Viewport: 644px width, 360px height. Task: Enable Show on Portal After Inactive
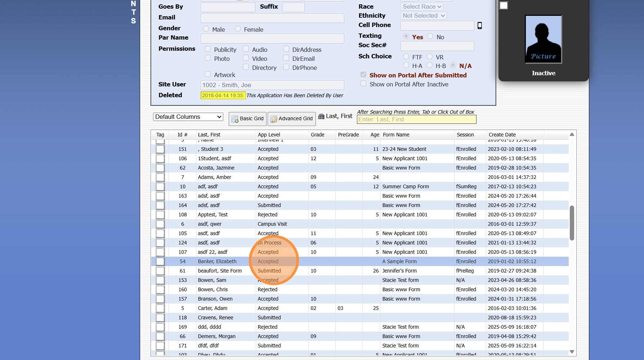(x=363, y=84)
